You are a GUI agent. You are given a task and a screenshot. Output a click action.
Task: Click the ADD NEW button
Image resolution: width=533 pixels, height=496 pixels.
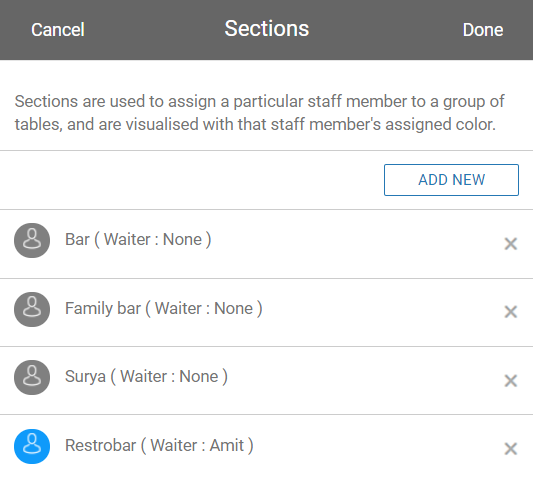[451, 180]
